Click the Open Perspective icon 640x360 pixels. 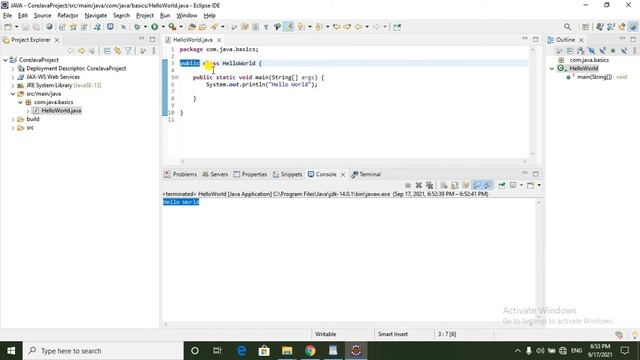[x=585, y=27]
